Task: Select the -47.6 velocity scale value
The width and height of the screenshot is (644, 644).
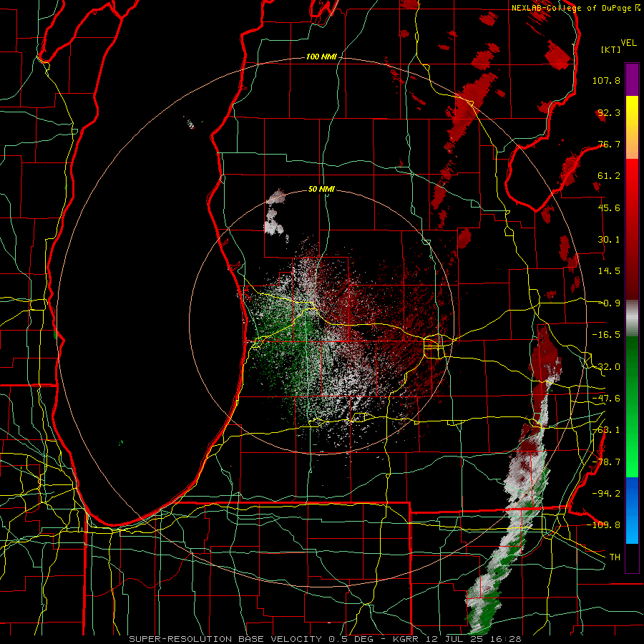Action: tap(606, 399)
